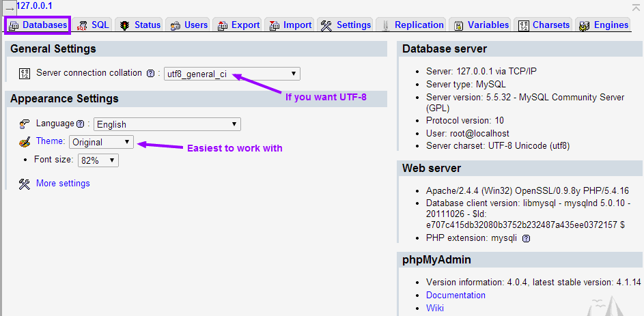Click 'Server type: MySQL' text
The height and width of the screenshot is (316, 644).
point(466,85)
